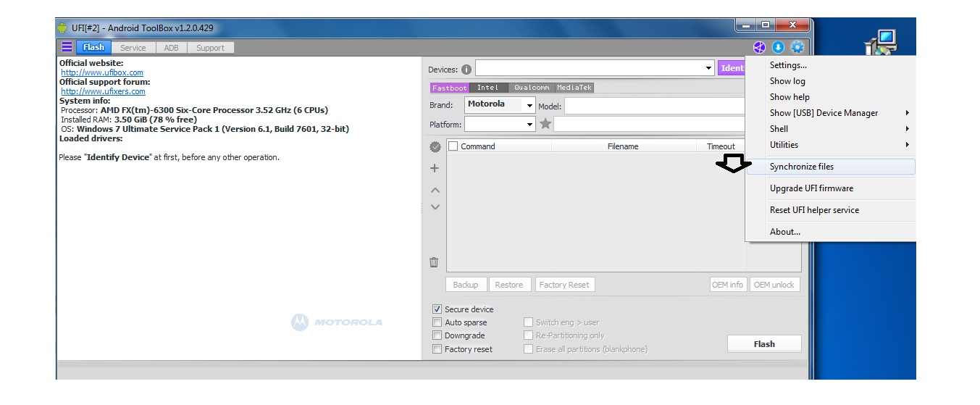
Task: Move command up with the up chevron
Action: pos(435,190)
